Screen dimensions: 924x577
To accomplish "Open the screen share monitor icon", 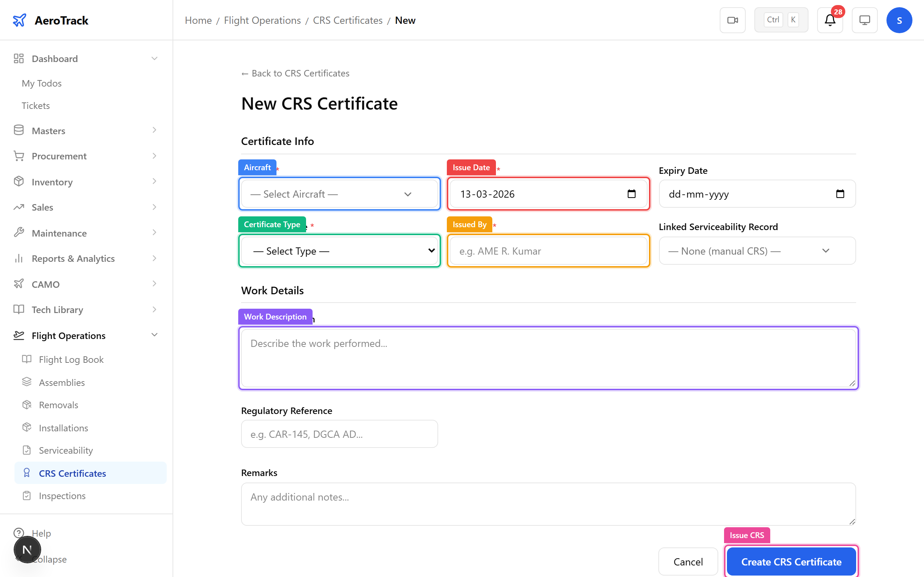I will pyautogui.click(x=864, y=20).
